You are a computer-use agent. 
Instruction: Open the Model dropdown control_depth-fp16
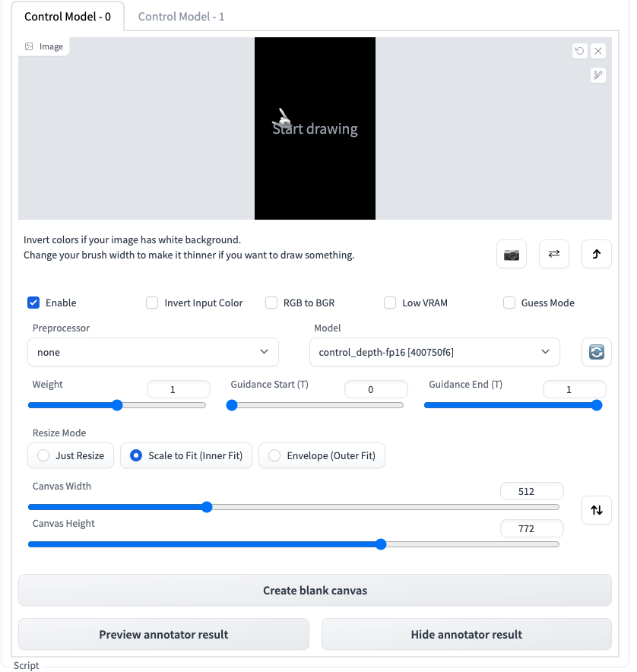pos(435,352)
